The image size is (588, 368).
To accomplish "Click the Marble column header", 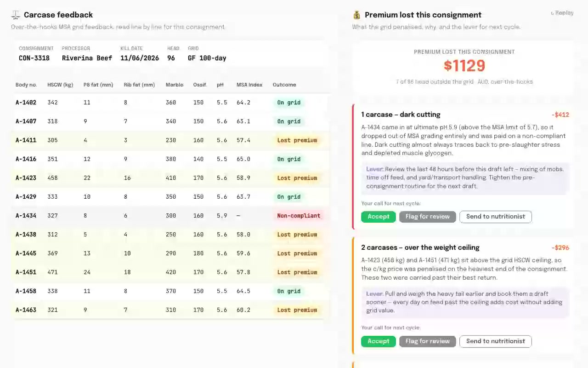I will [x=175, y=85].
